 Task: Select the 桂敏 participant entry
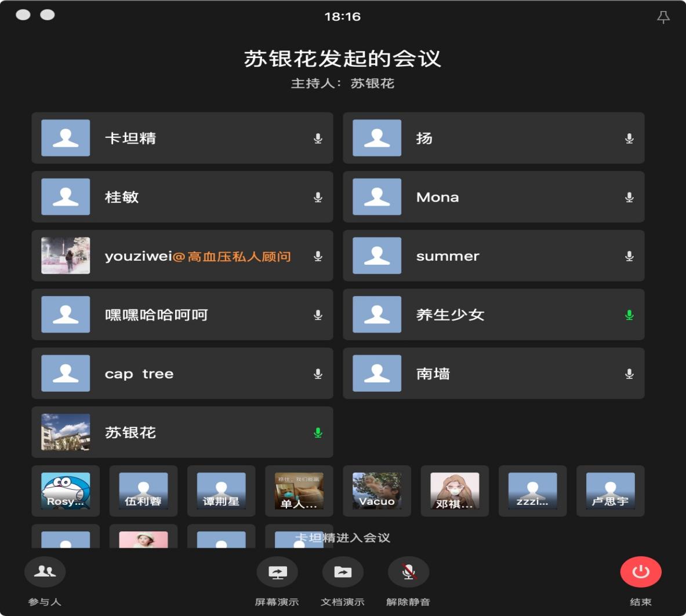tap(182, 198)
